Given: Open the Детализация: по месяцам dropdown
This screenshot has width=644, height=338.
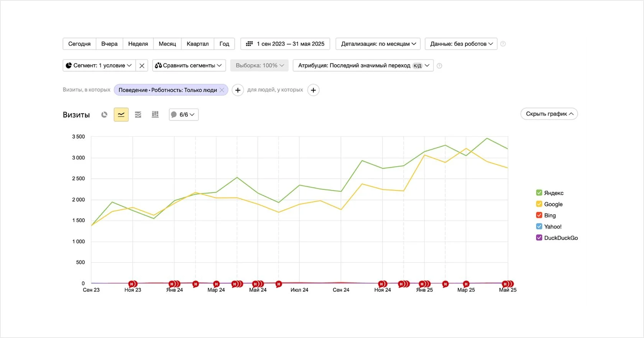Looking at the screenshot, I should (378, 44).
